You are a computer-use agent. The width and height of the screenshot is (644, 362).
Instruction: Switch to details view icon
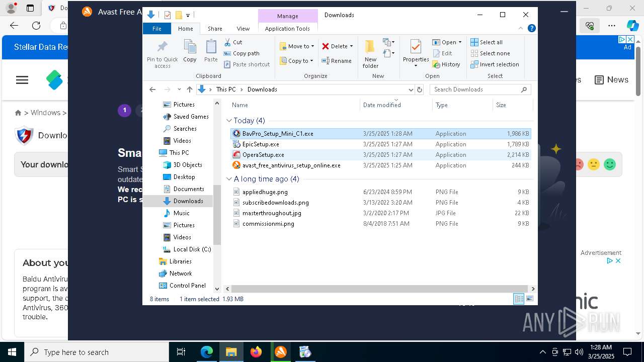point(519,299)
